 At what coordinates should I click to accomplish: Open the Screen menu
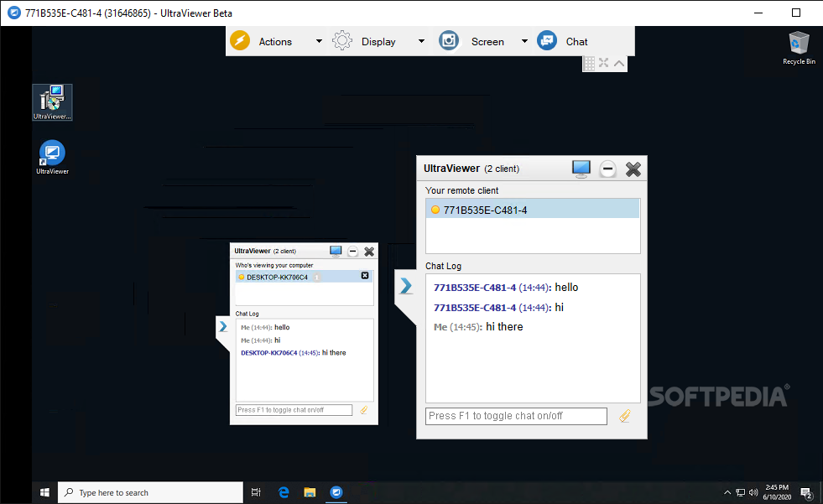(487, 41)
